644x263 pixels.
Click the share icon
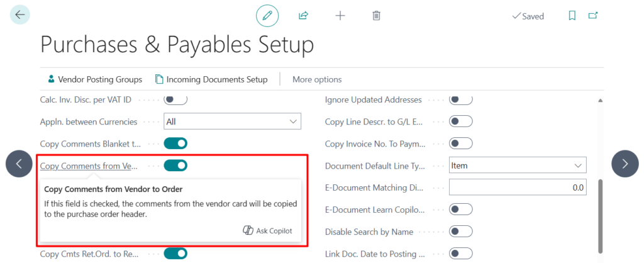(x=303, y=16)
